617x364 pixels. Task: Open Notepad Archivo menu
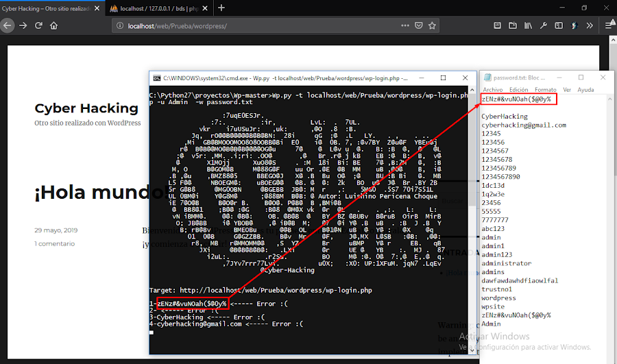pos(493,90)
